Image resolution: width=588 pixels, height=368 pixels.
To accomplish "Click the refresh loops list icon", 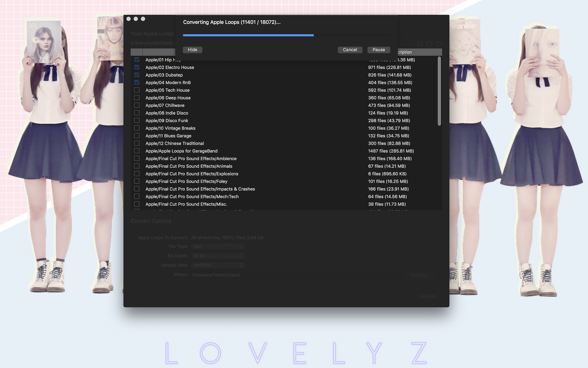I will click(x=439, y=44).
